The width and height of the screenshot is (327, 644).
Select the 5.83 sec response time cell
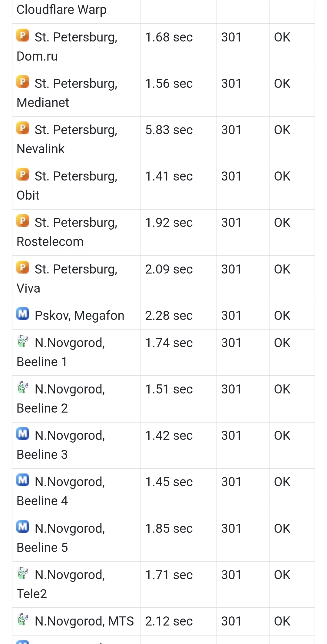coord(169,130)
